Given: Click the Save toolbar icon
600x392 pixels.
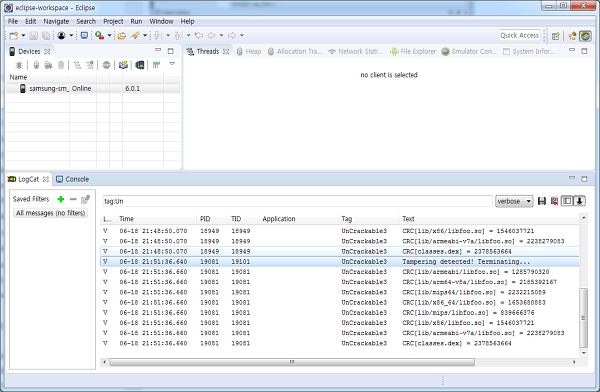Looking at the screenshot, I should [x=34, y=36].
